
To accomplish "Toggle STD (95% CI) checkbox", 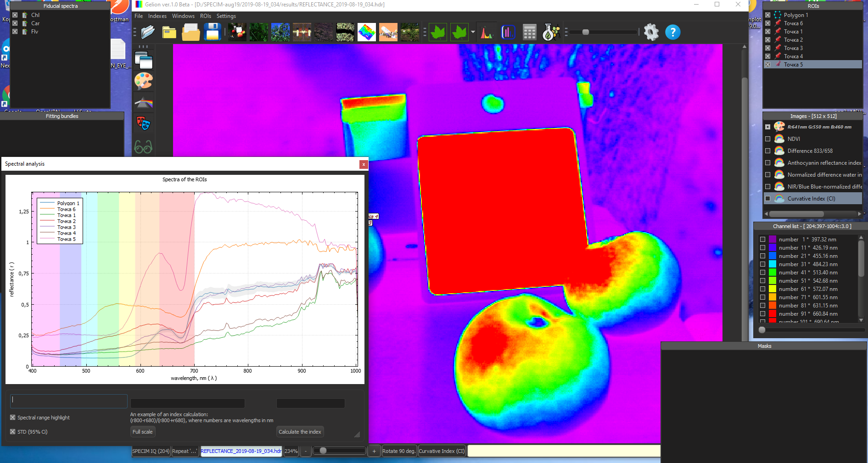I will tap(12, 432).
